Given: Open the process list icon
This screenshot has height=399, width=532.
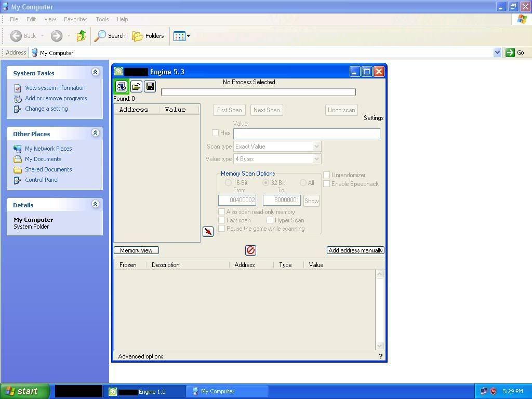Looking at the screenshot, I should click(x=121, y=86).
